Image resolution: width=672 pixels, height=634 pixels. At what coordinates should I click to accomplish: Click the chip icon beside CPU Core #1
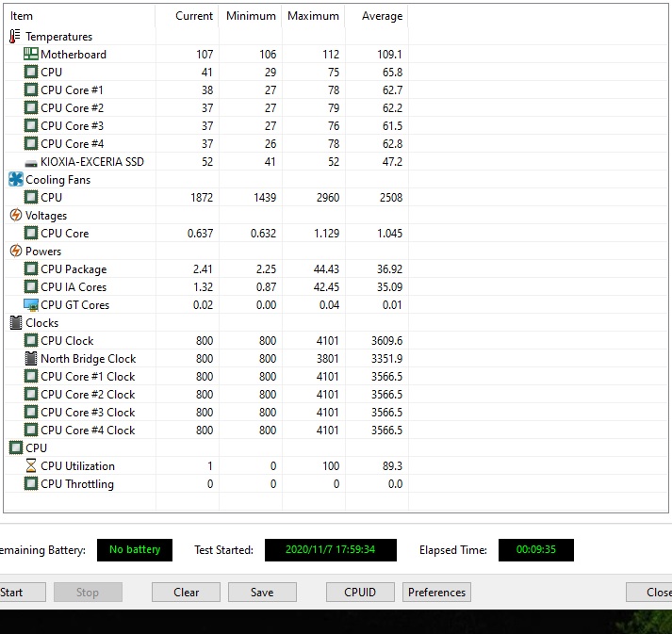[x=31, y=89]
